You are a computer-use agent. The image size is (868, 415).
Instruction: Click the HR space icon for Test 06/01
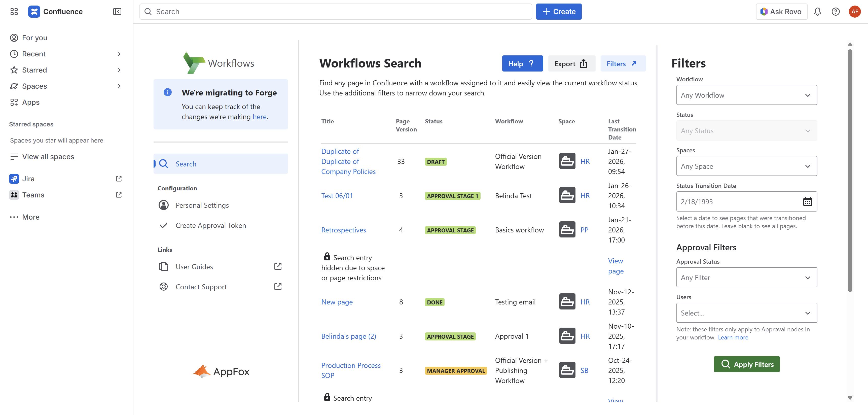[x=567, y=195]
